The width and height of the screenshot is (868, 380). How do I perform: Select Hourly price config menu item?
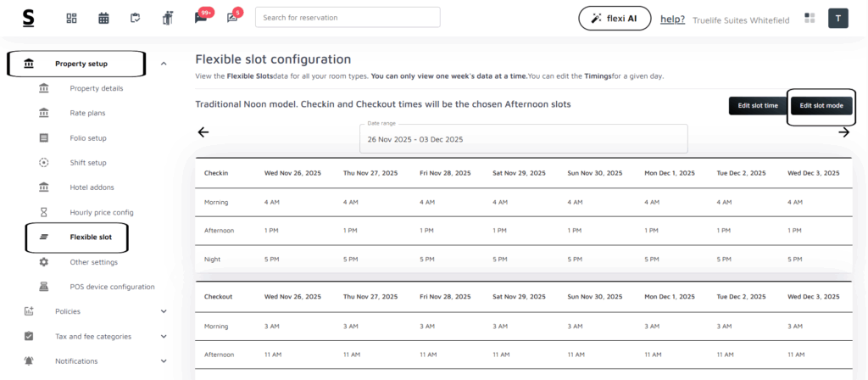[x=101, y=212]
